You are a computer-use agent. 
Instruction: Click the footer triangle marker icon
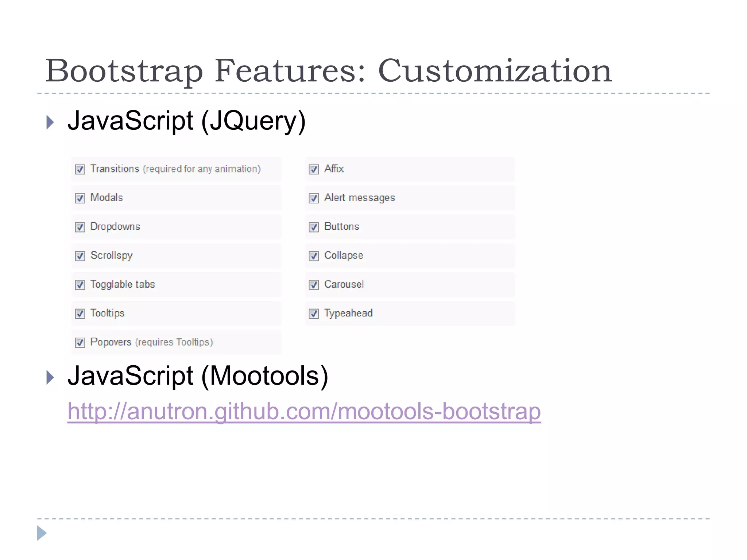42,533
